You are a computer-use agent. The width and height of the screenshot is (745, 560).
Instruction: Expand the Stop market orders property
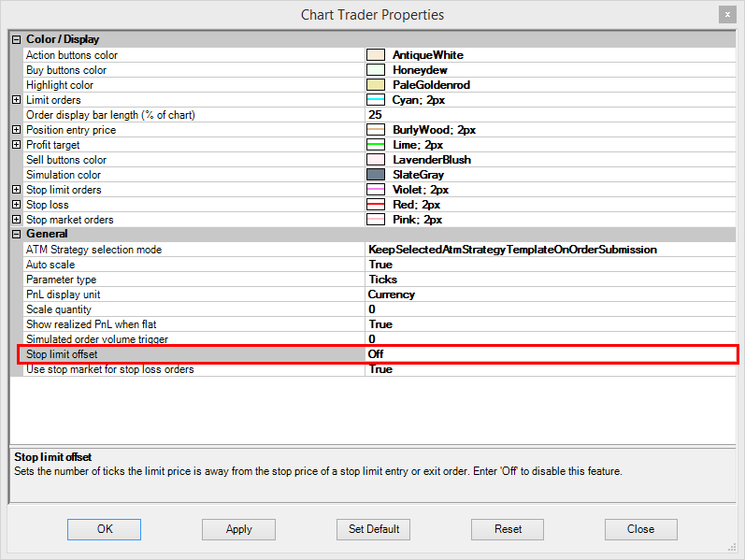[x=16, y=220]
